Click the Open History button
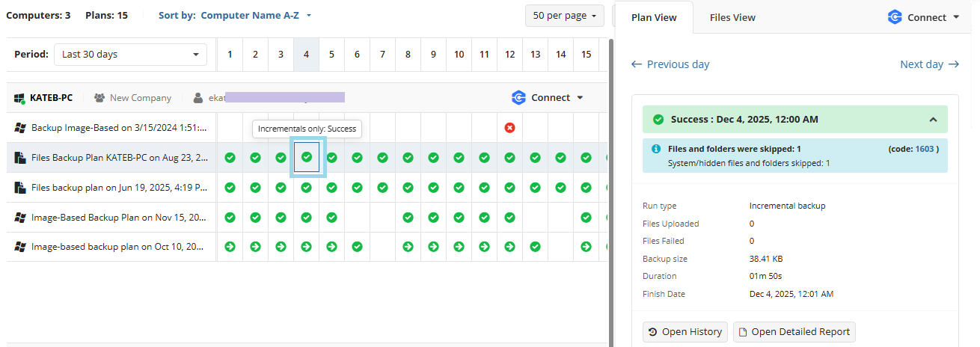Screen dimensions: 980x347 [x=685, y=332]
